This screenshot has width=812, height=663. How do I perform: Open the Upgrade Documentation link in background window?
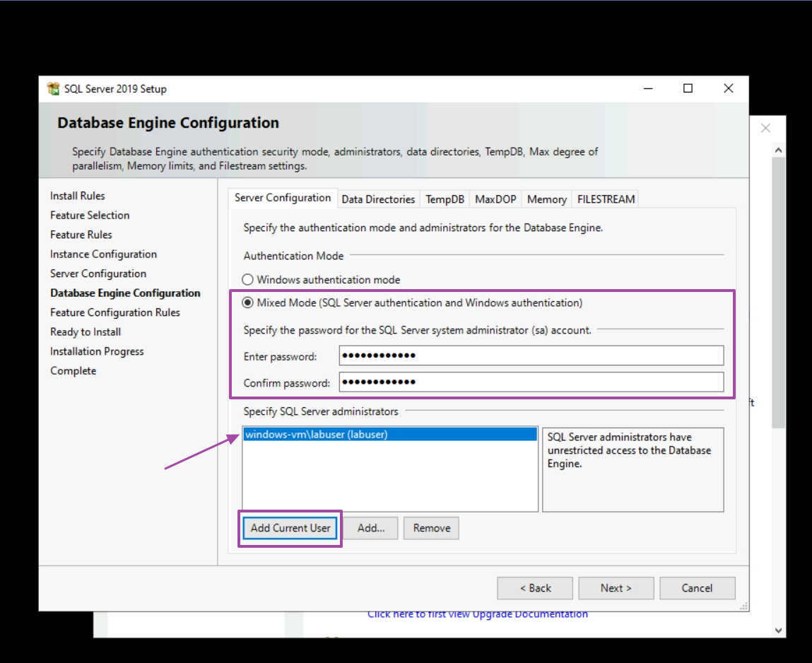pyautogui.click(x=478, y=615)
